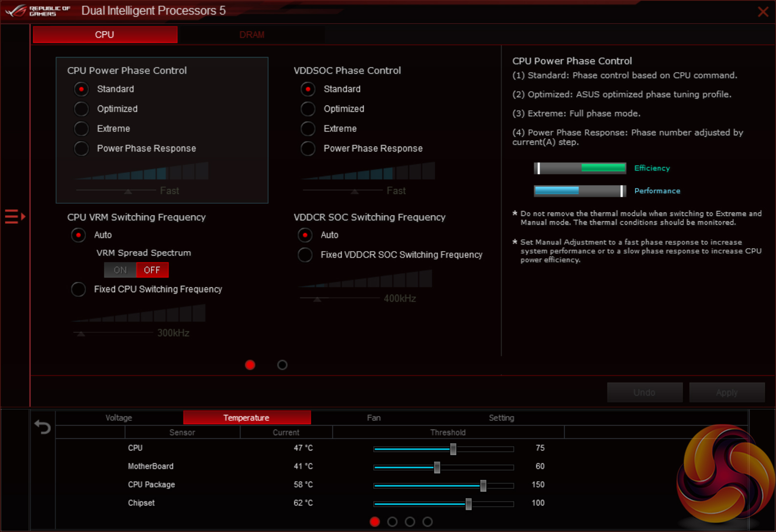Click the CPU Package threshold value 150
The width and height of the screenshot is (776, 532).
point(538,485)
